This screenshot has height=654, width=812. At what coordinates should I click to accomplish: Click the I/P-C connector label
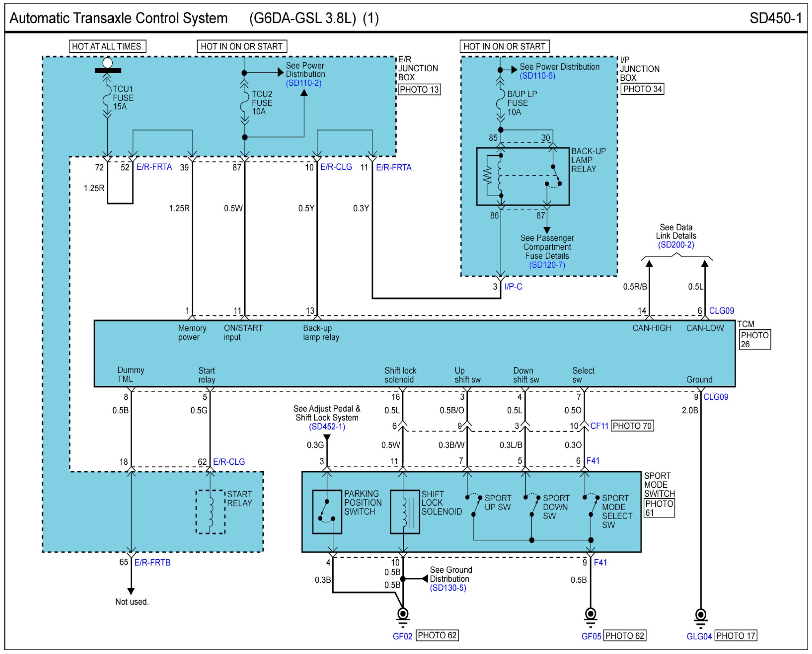(x=513, y=287)
